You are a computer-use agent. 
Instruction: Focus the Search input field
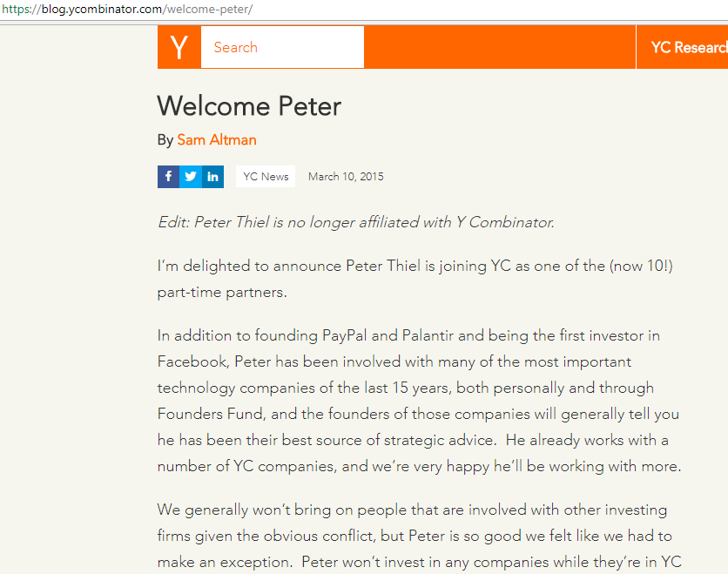(282, 47)
